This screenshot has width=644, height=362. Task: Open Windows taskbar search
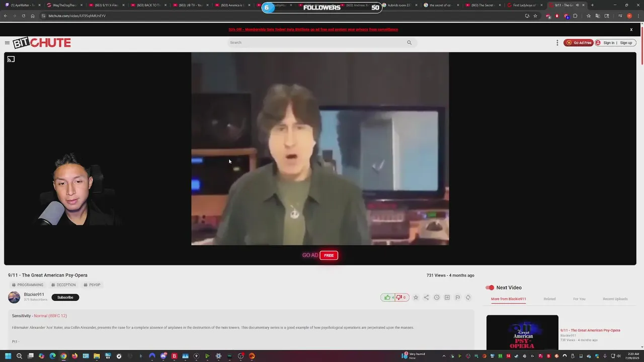tap(19, 356)
